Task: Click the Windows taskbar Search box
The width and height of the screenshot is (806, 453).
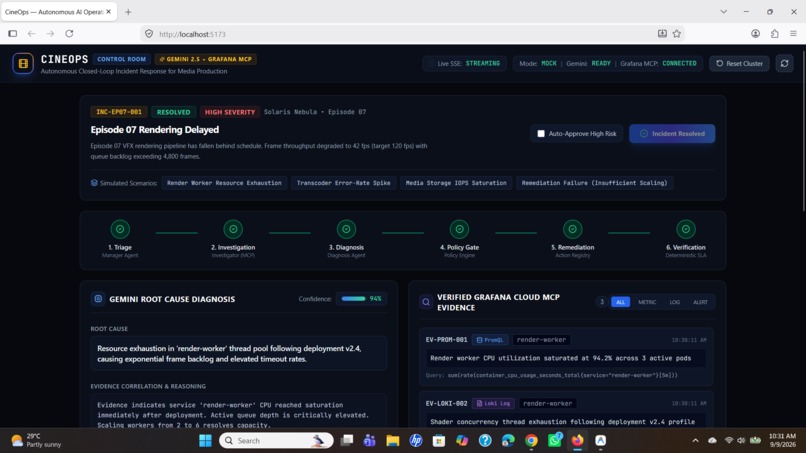Action: [276, 441]
